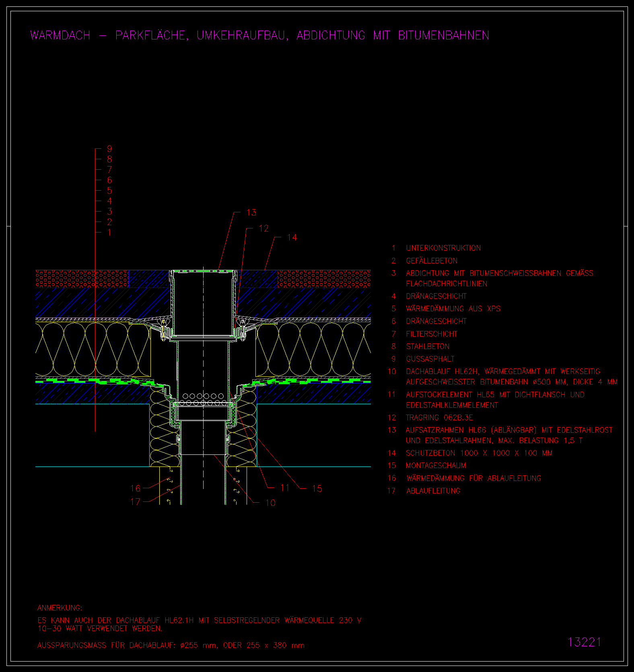634x672 pixels.
Task: Click callout number 13 above the drain
Action: (251, 212)
